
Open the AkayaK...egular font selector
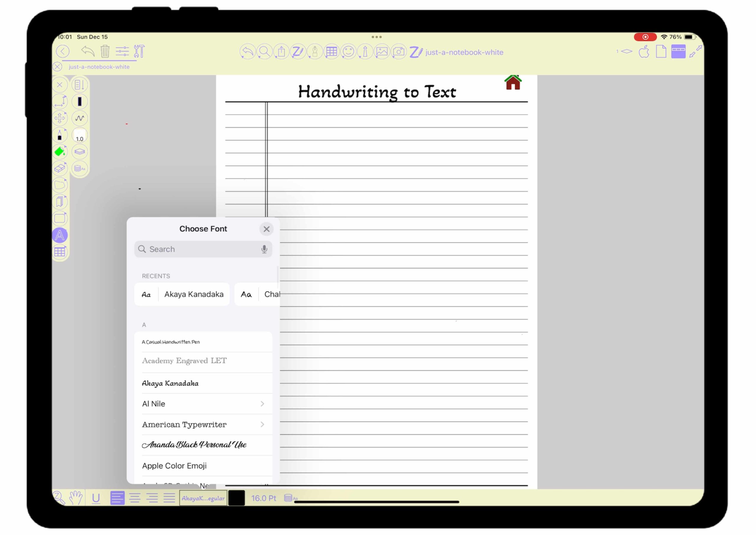click(203, 498)
